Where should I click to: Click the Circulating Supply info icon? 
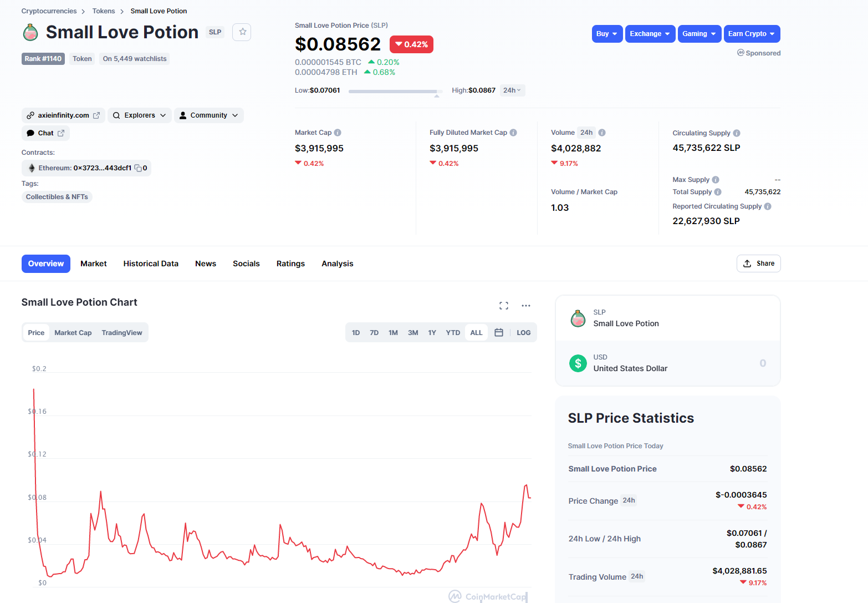[x=737, y=133]
